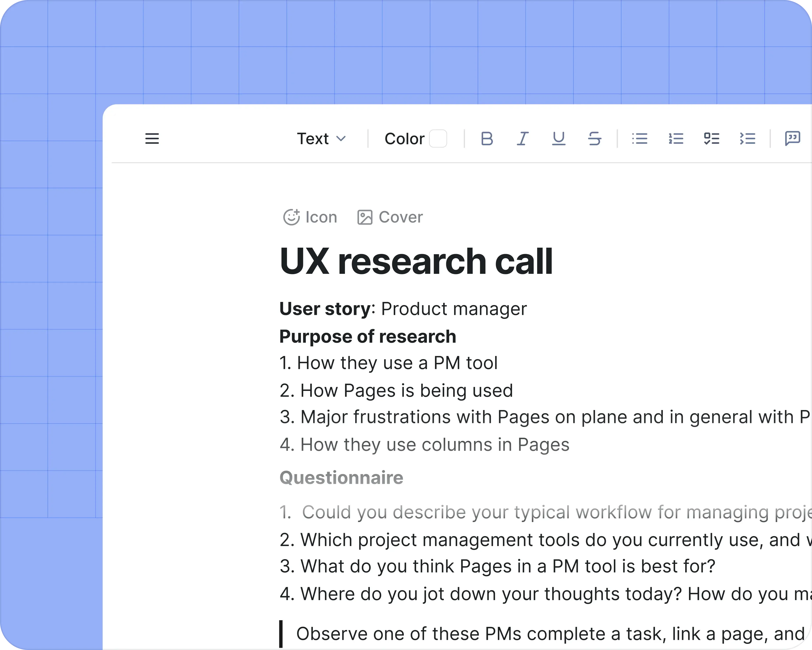This screenshot has width=812, height=650.
Task: Insert a numbered list
Action: coord(676,139)
